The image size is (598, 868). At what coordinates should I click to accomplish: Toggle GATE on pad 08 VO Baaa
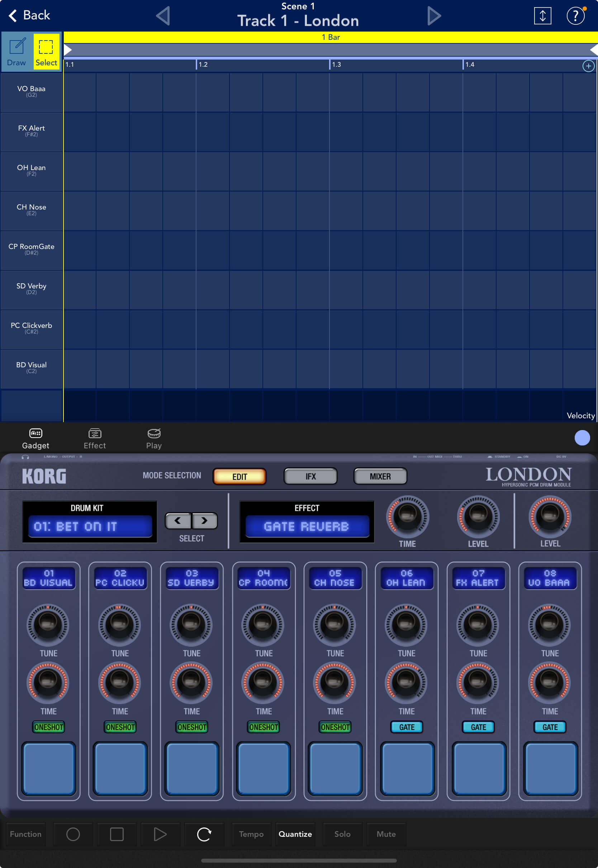point(550,727)
